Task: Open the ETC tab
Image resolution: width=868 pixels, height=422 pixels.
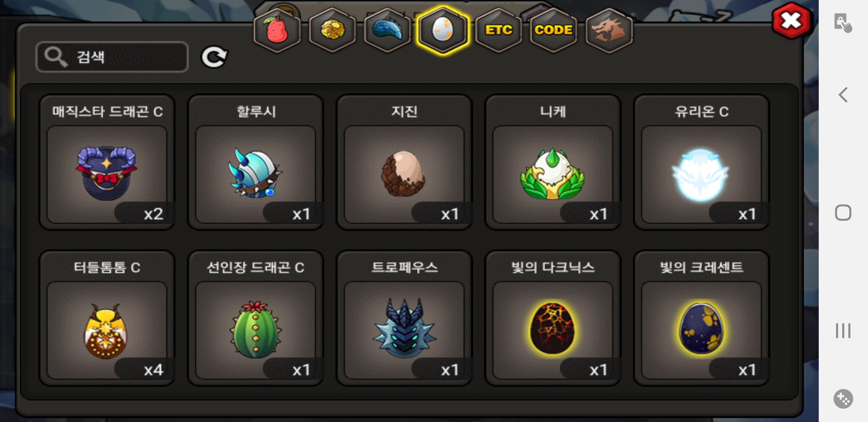Action: (498, 30)
